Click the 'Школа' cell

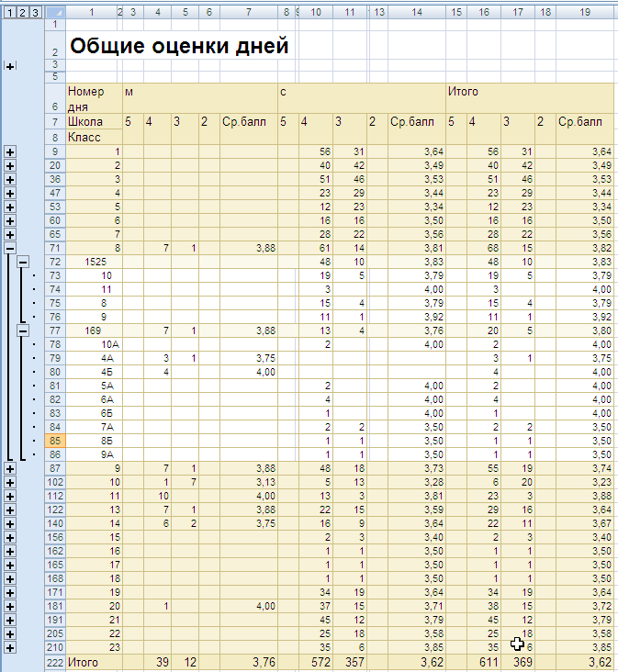click(x=95, y=122)
